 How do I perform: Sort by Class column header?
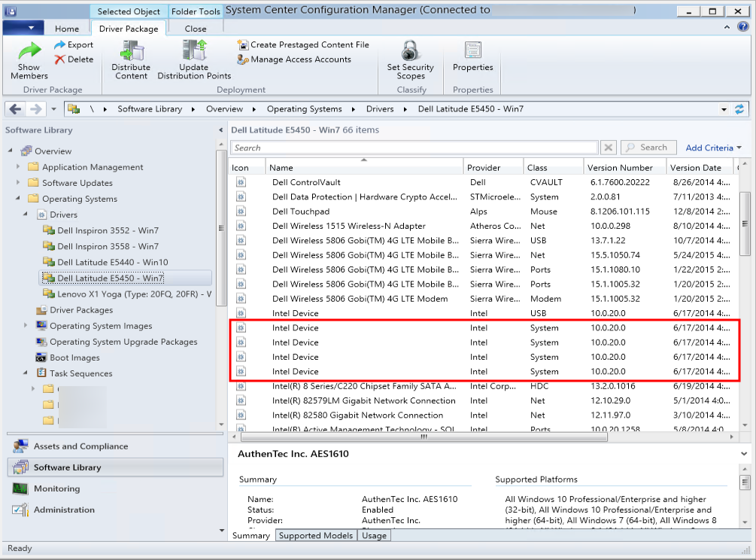point(553,167)
